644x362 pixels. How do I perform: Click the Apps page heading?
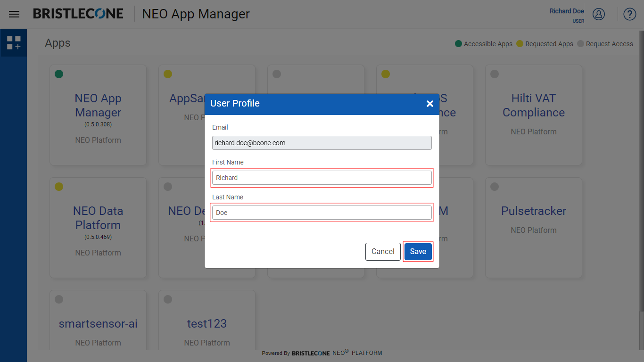point(58,43)
